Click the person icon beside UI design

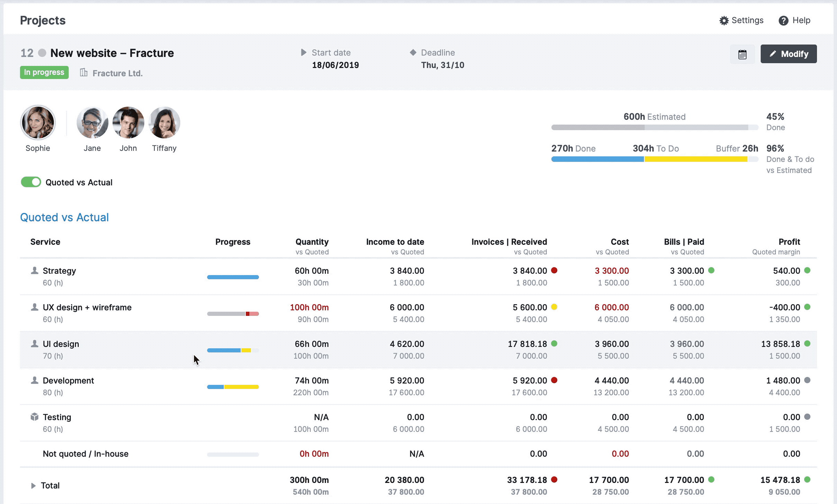point(35,343)
